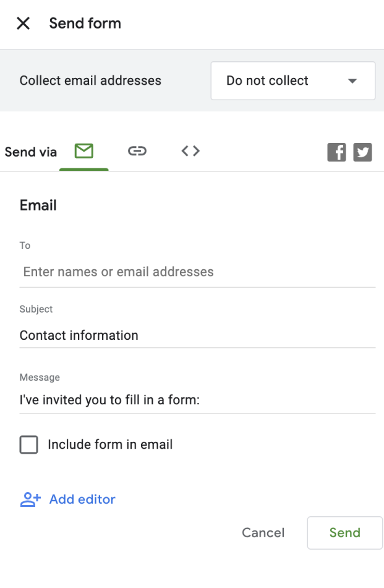
Task: Click the "Collect email addresses" label
Action: pyautogui.click(x=90, y=81)
